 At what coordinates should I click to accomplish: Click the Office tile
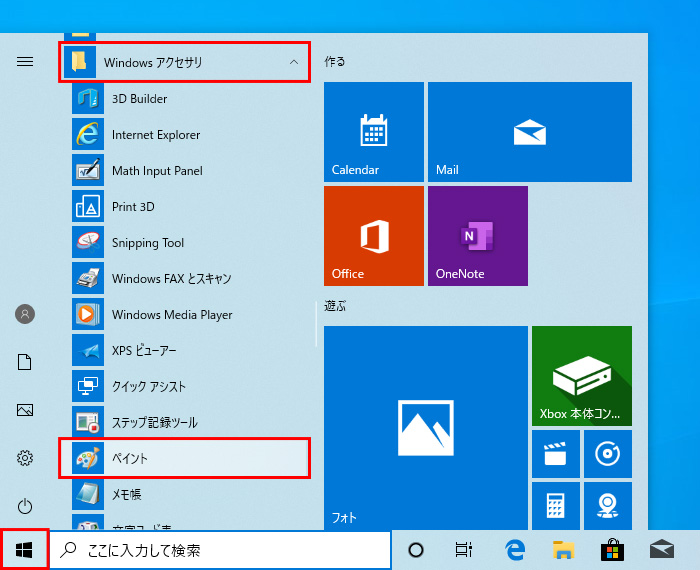point(374,236)
